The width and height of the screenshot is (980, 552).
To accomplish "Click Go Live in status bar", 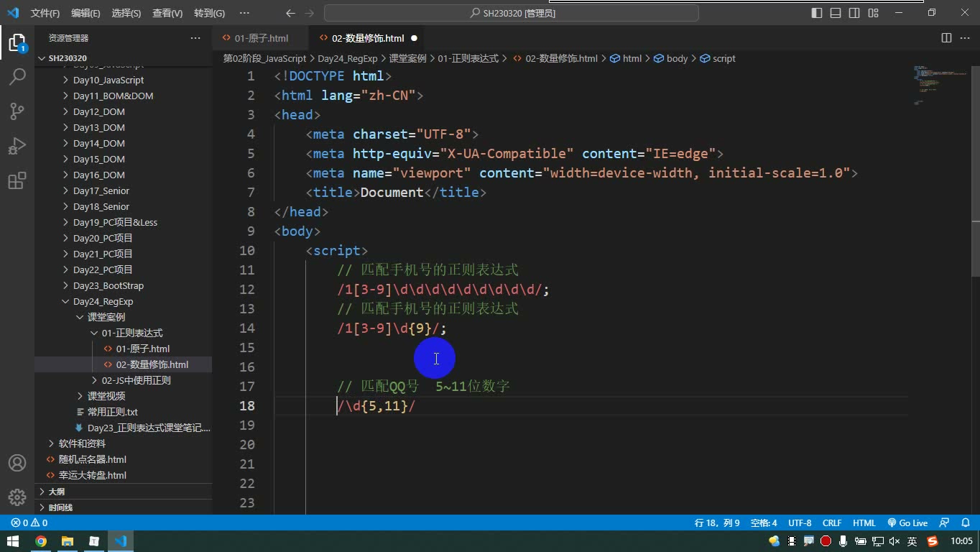I will 907,523.
